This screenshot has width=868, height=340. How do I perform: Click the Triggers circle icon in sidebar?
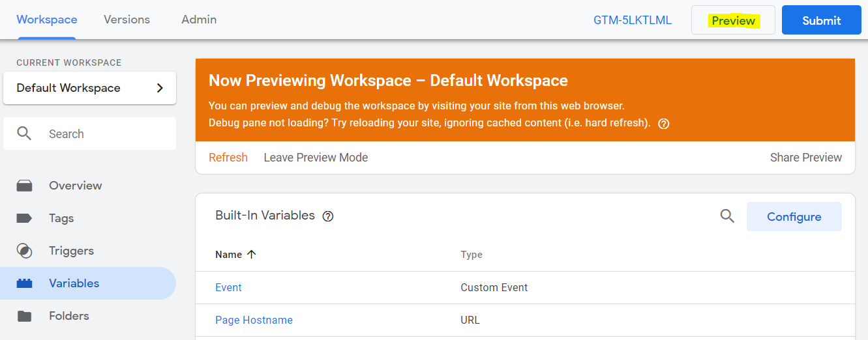click(x=24, y=251)
